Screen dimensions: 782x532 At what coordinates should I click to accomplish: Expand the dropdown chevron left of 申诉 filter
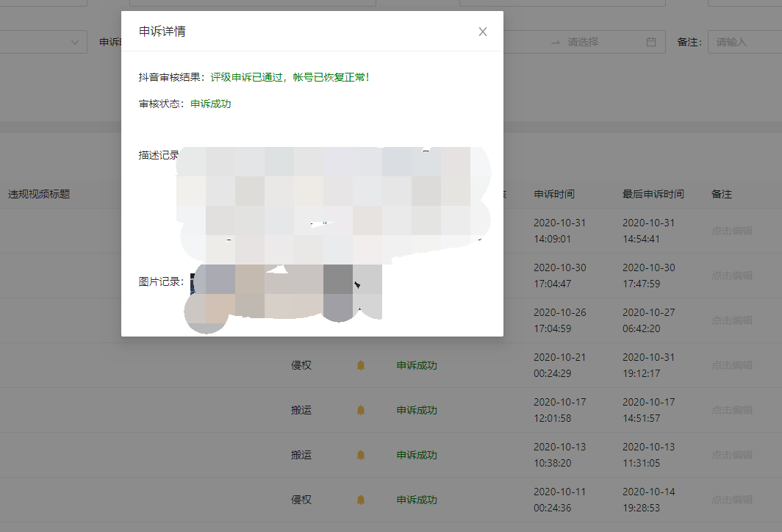coord(75,43)
